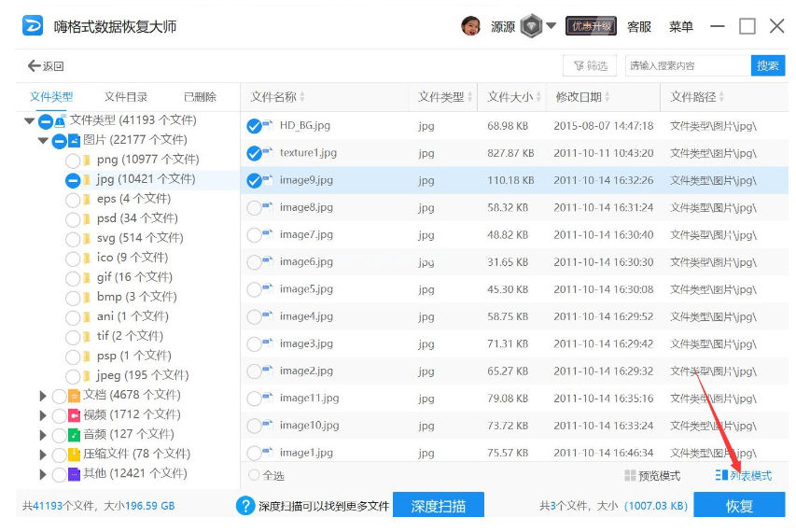Viewport: 796px width, 532px height.
Task: Open the 文件目录 directory tab
Action: pyautogui.click(x=126, y=97)
